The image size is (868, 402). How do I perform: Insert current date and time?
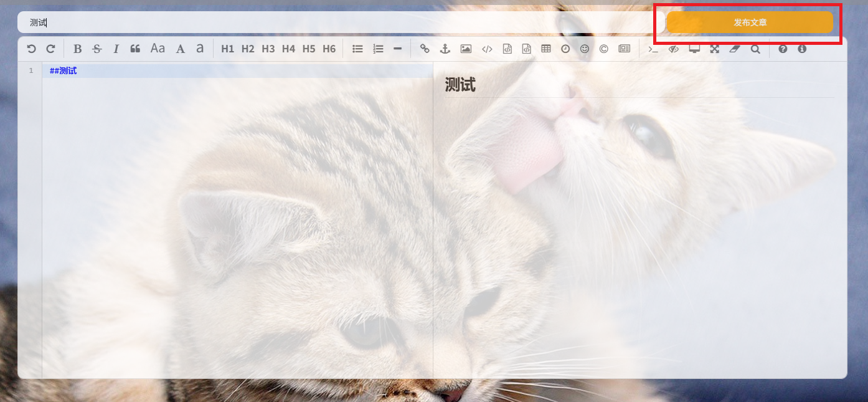pos(565,49)
